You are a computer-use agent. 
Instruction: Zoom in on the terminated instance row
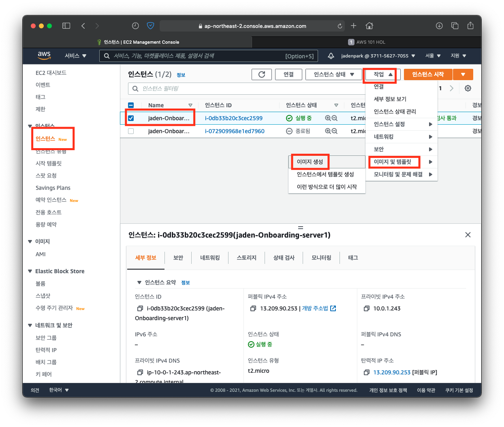coord(328,131)
